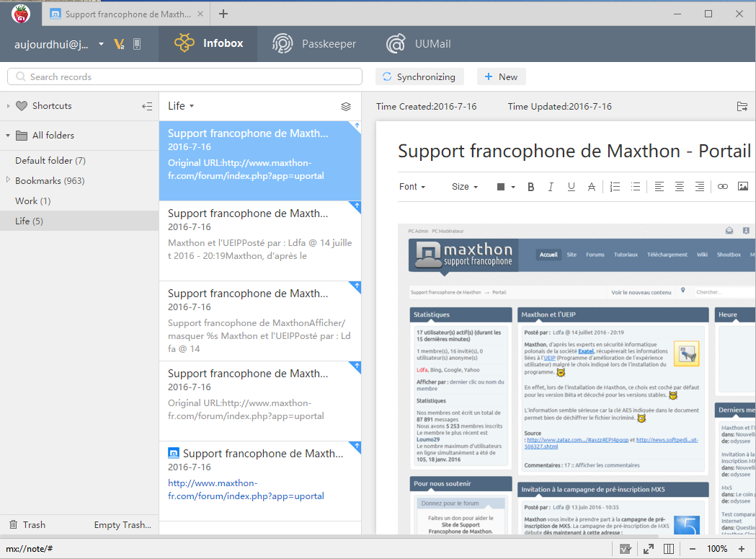Open the text color dropdown arrow
Screen dimensions: 756x559
tap(513, 187)
